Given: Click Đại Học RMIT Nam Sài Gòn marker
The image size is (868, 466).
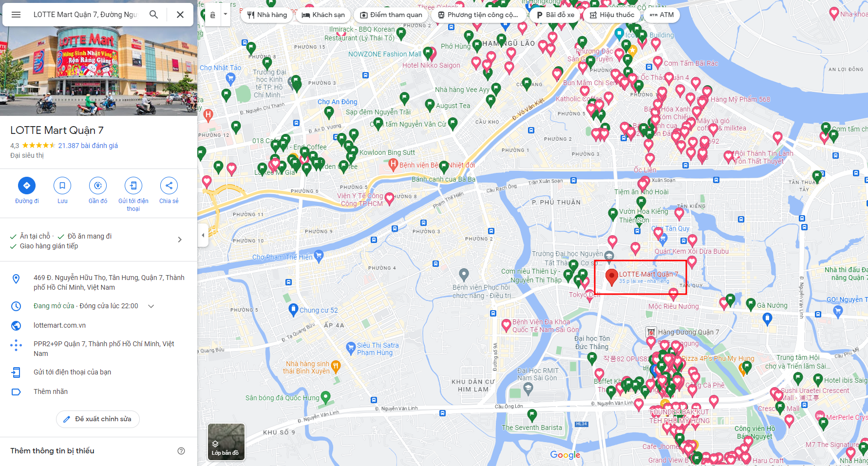Looking at the screenshot, I should (528, 388).
